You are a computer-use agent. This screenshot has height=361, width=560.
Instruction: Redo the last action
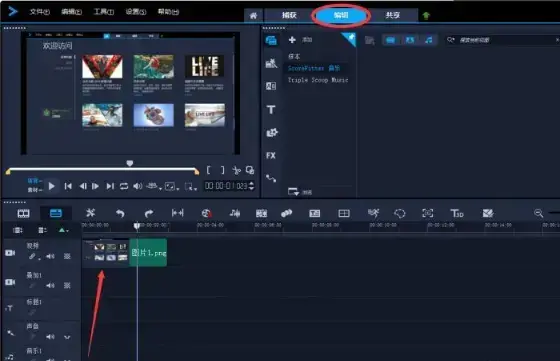149,214
